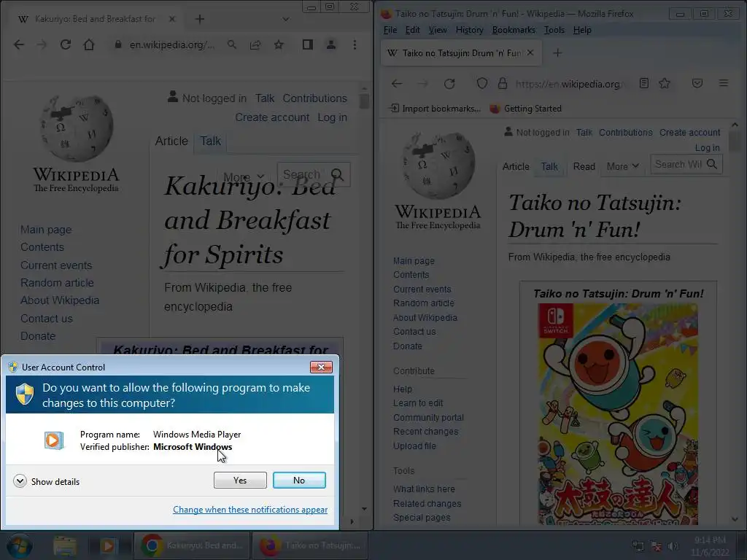Click Chrome share page icon
The width and height of the screenshot is (747, 560).
(x=255, y=44)
